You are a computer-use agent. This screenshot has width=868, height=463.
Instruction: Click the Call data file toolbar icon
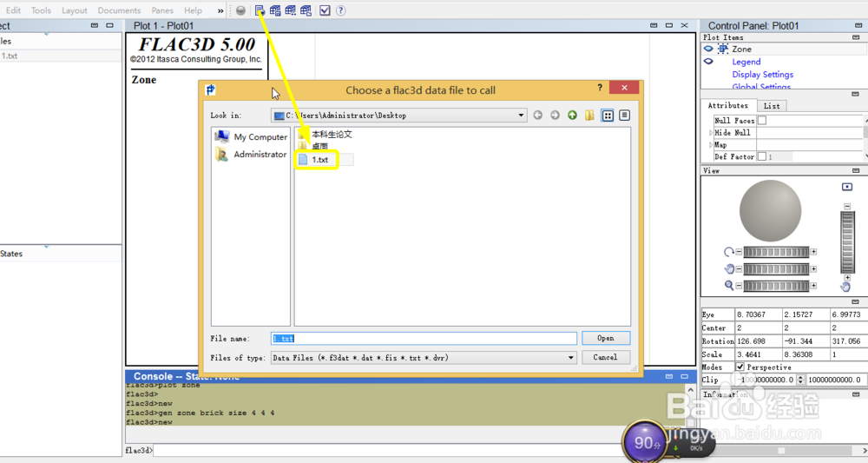[x=260, y=10]
